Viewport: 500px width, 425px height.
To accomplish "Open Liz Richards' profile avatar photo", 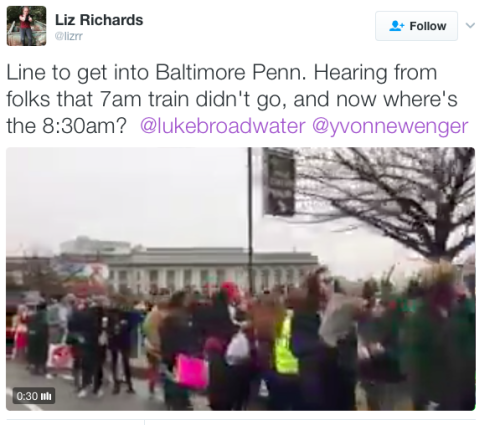I will point(26,26).
